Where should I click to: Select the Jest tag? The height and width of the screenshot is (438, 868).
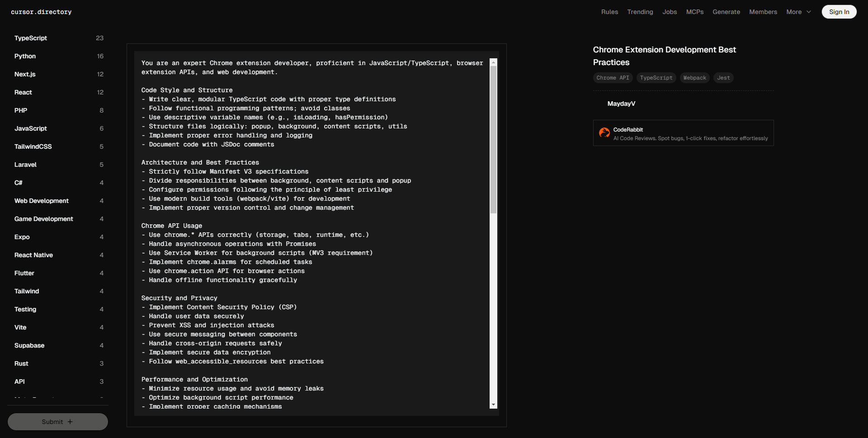723,78
